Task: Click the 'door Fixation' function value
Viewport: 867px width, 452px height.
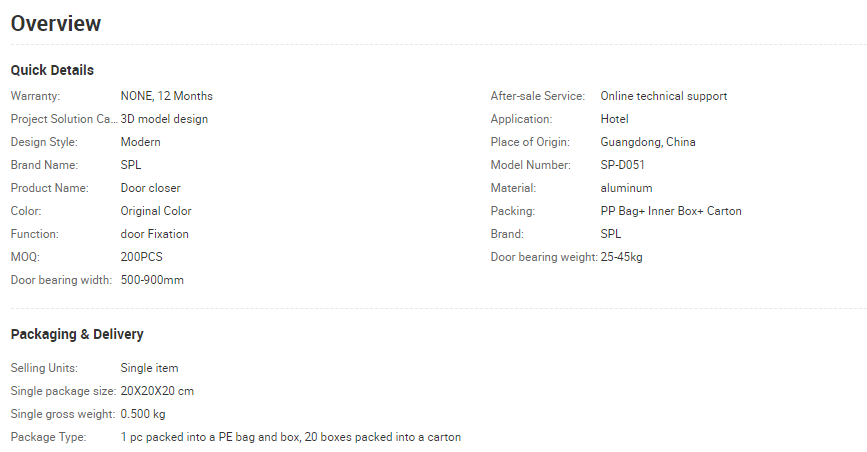Action: tap(154, 234)
